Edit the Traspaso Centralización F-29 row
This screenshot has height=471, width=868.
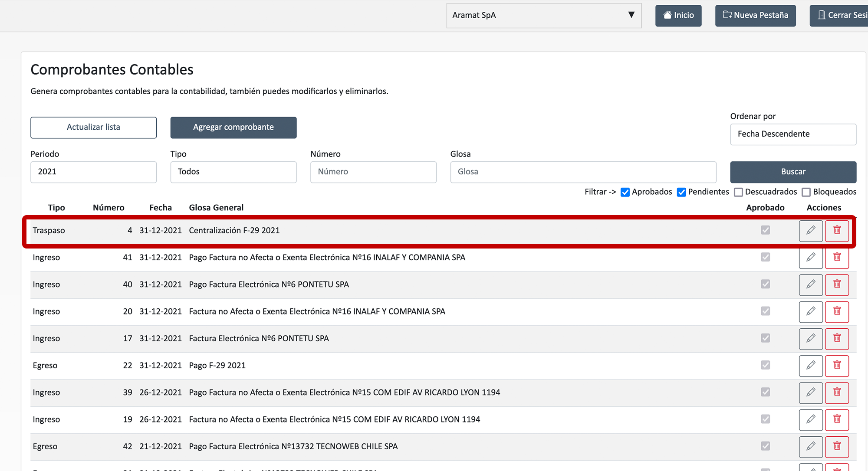point(810,231)
